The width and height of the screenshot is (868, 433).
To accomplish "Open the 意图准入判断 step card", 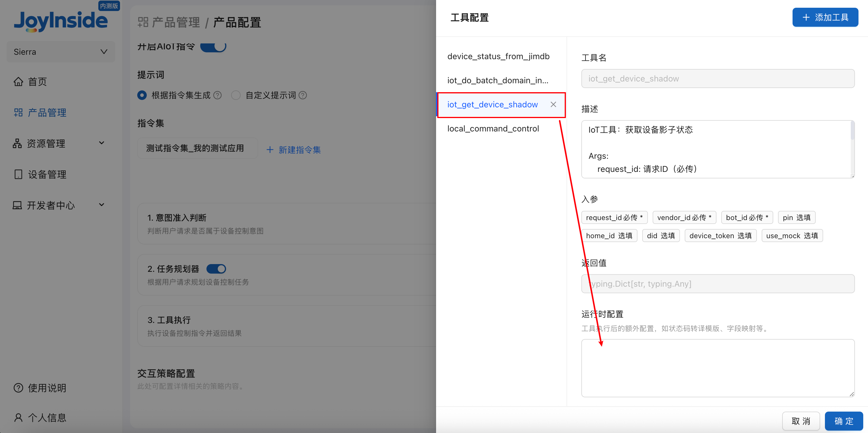I will click(287, 224).
